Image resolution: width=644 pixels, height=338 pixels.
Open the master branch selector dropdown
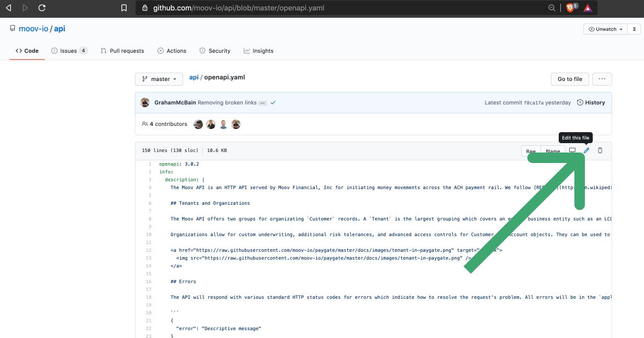159,79
